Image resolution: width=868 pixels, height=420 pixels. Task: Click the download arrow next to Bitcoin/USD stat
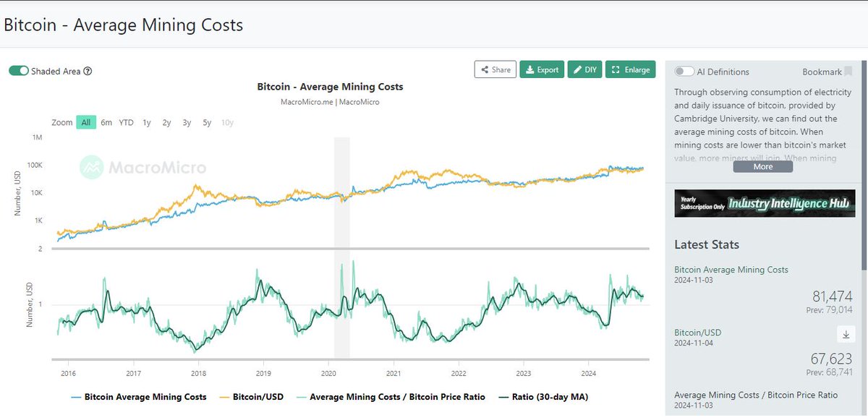[x=846, y=335]
